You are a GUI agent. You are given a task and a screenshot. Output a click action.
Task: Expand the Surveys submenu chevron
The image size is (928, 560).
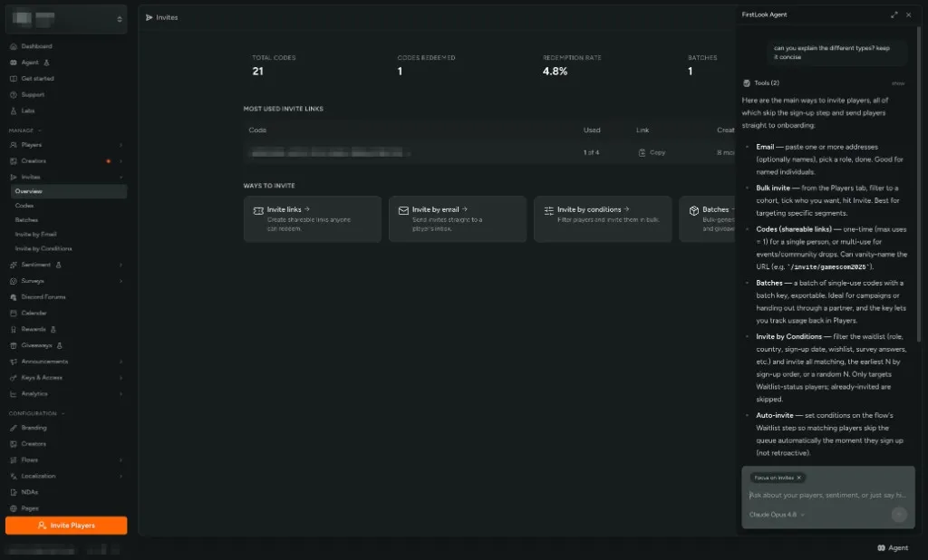click(x=121, y=281)
